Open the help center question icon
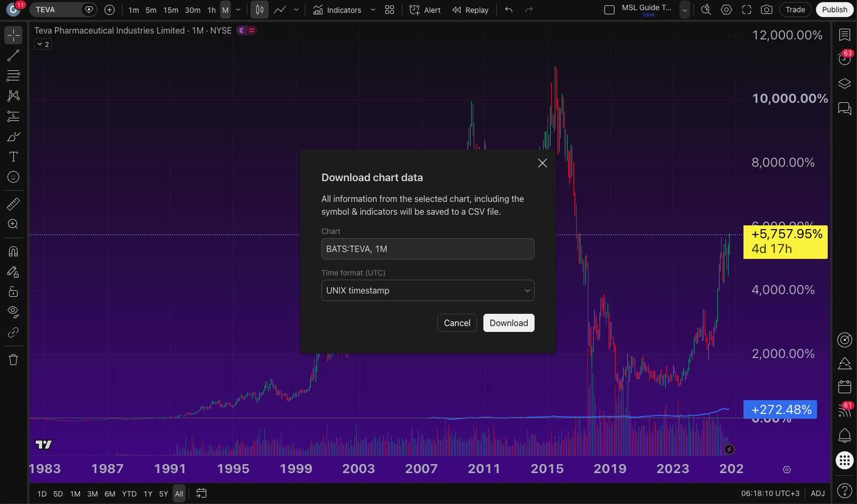The width and height of the screenshot is (857, 504). click(845, 490)
